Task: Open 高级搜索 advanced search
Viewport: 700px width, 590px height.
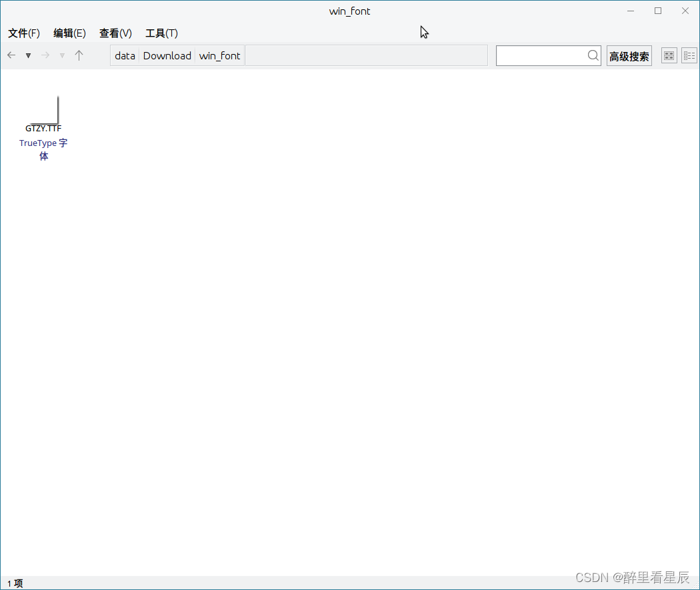Action: 629,56
